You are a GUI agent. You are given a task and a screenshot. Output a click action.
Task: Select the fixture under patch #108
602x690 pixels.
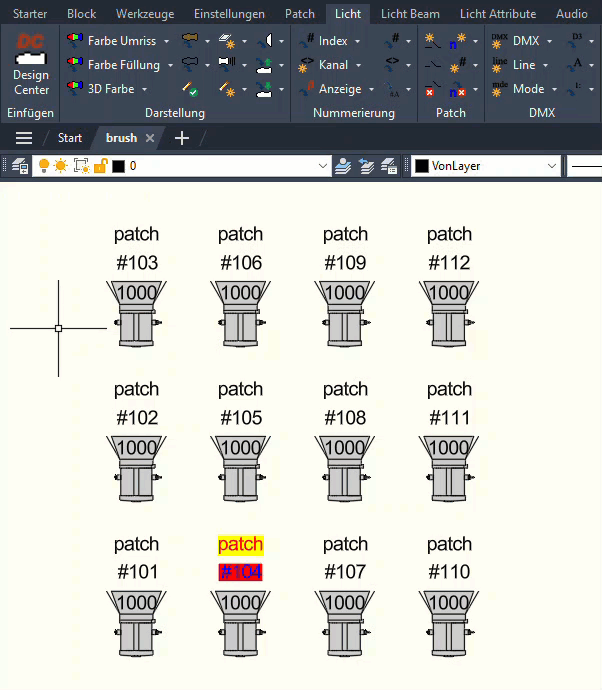345,469
